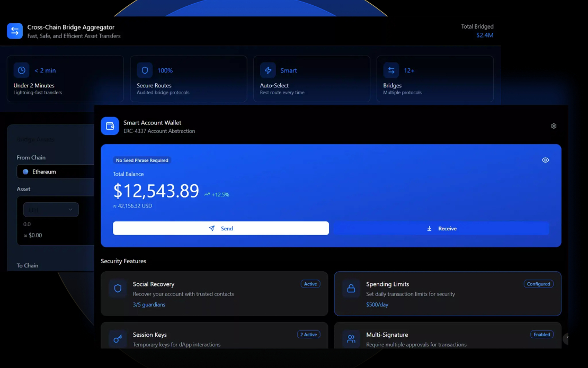Click the Smart Account Wallet logo icon

[x=110, y=126]
